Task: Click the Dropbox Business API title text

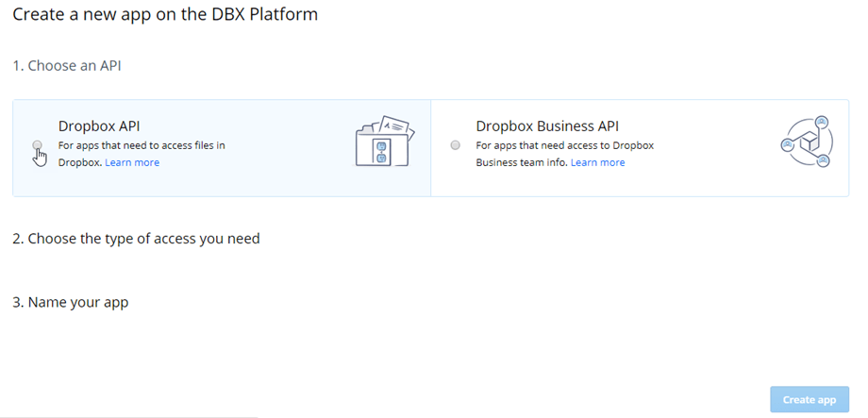Action: click(547, 125)
